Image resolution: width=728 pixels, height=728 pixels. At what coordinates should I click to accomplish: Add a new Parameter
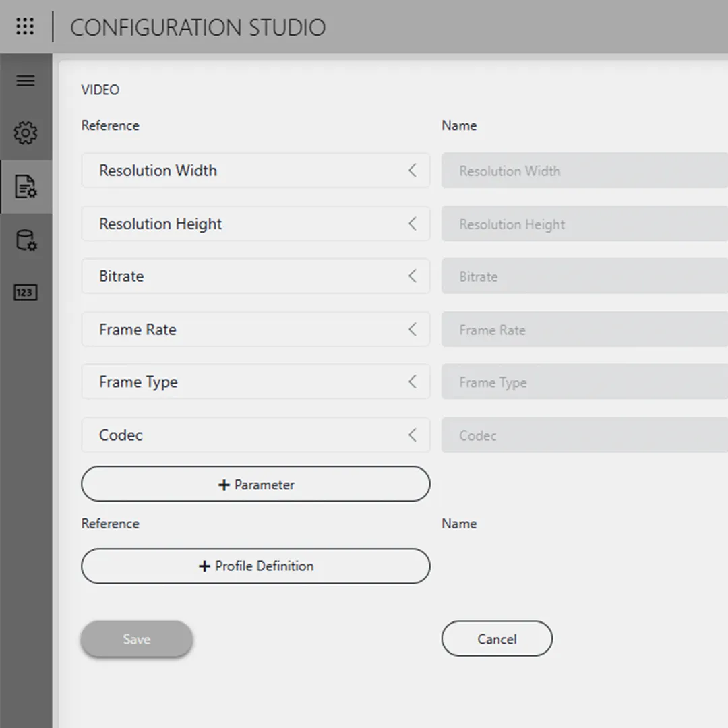click(256, 484)
